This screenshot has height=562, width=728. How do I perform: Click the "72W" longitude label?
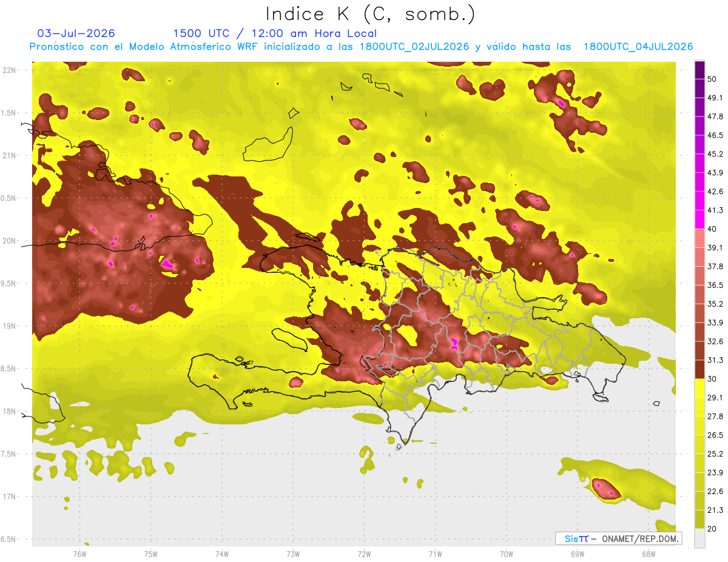(x=364, y=554)
